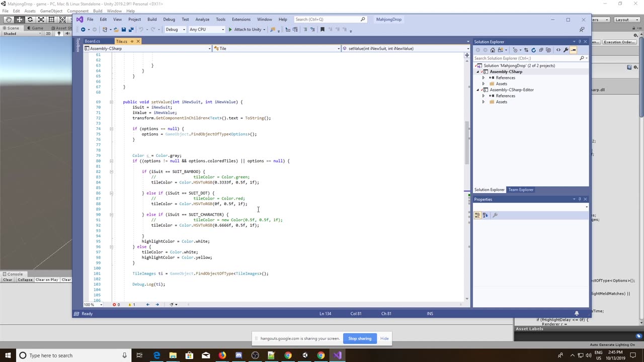Switch to the Team Explorer tab
This screenshot has width=644, height=362.
521,190
